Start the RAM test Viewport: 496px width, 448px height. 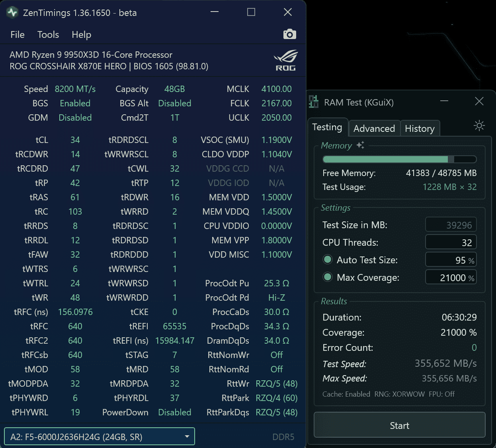coord(400,425)
